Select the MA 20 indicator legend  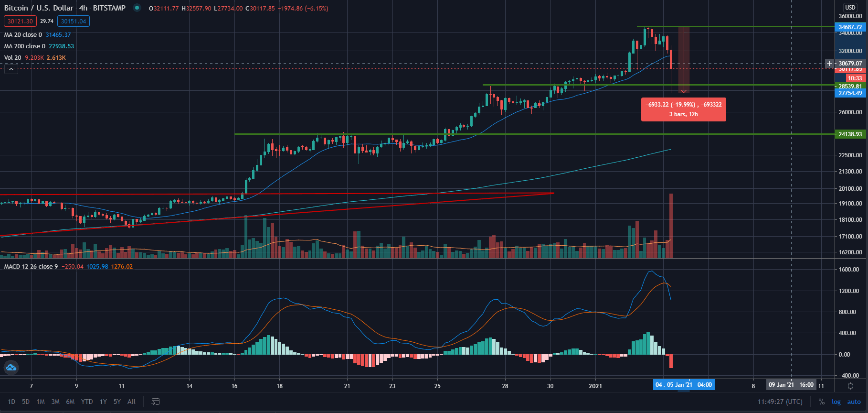click(23, 35)
